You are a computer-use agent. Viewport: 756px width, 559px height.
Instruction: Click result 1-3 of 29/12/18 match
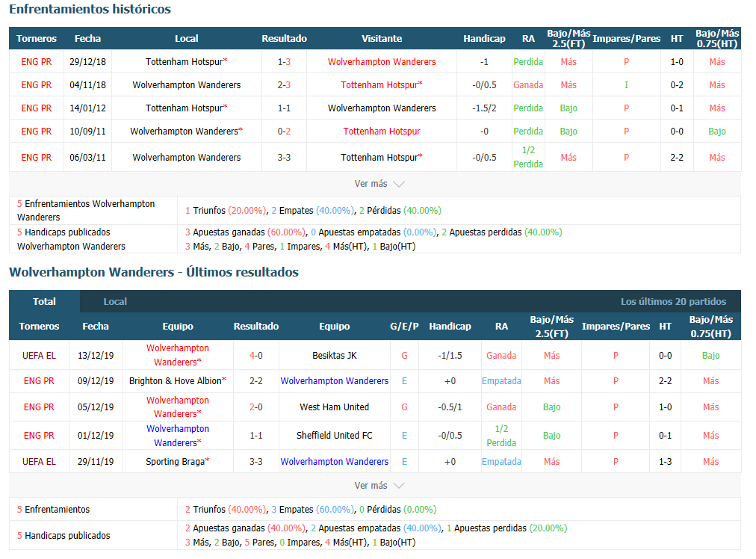coord(284,62)
